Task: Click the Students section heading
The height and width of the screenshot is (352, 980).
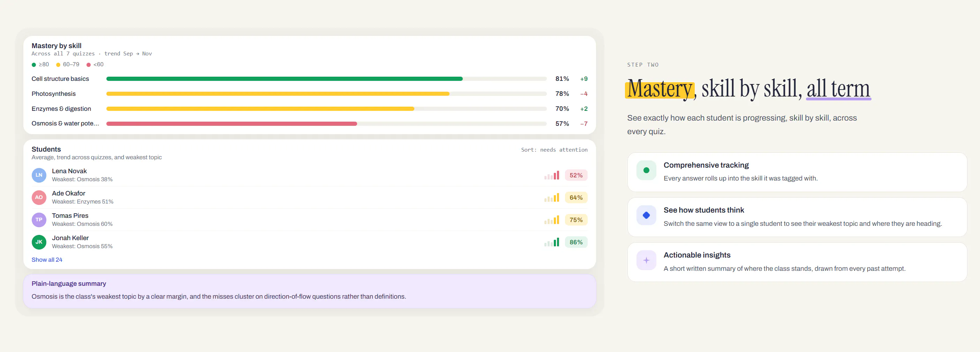Action: click(x=46, y=149)
